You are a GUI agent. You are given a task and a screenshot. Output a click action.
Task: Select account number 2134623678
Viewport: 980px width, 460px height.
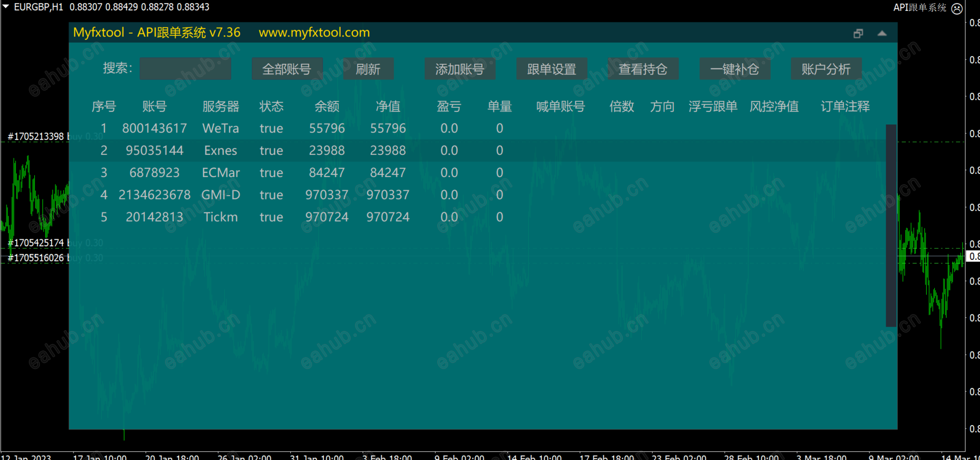pos(155,195)
